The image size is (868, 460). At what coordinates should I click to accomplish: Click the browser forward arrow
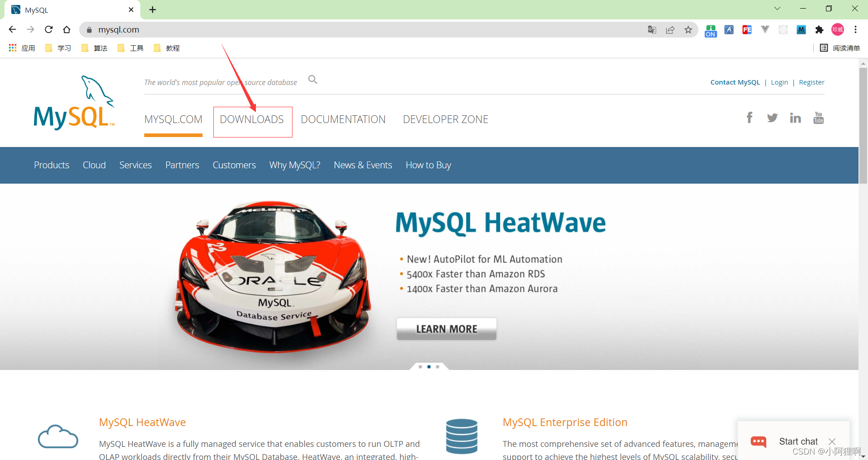coord(30,29)
